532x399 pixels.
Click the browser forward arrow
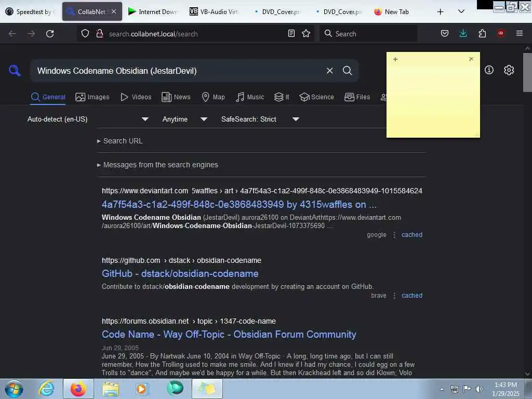tap(31, 34)
